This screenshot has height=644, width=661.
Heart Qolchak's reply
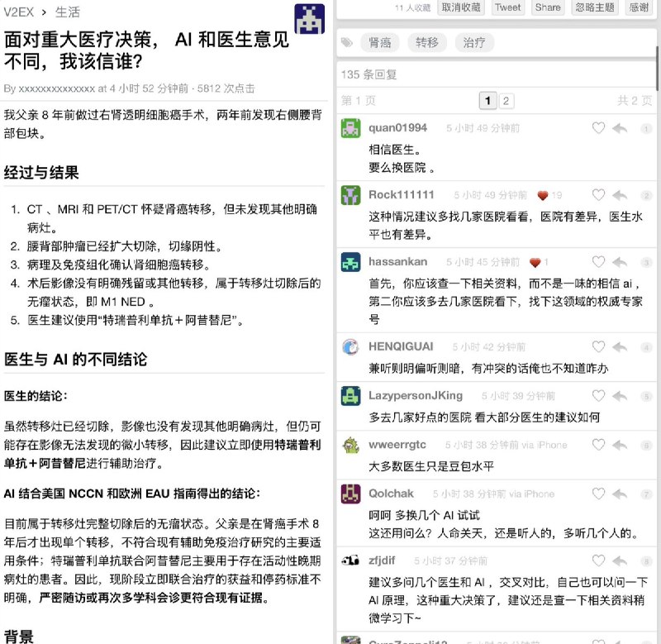point(598,494)
